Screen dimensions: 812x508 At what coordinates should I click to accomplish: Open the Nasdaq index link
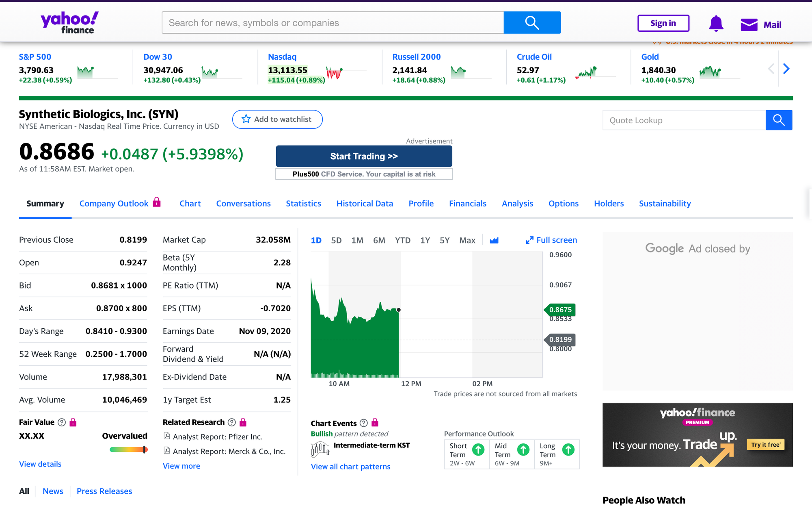tap(282, 57)
